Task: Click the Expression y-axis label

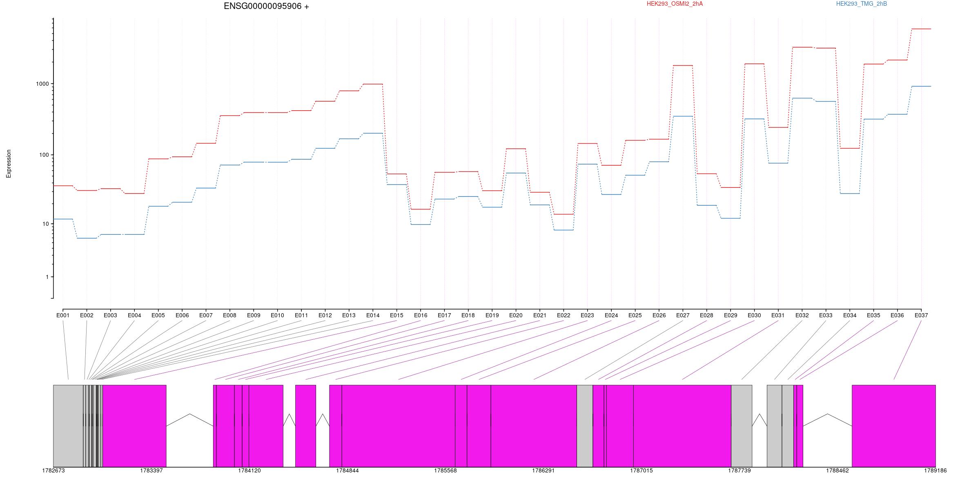Action: [x=9, y=164]
